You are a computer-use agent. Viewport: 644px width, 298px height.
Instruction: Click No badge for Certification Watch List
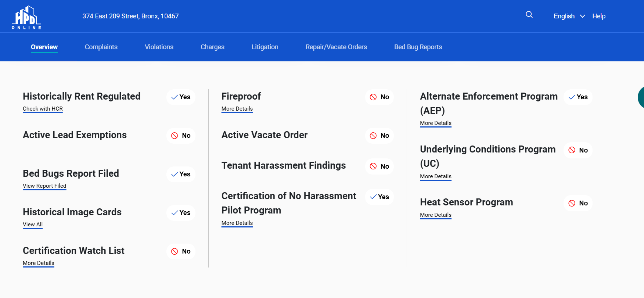[x=181, y=251]
